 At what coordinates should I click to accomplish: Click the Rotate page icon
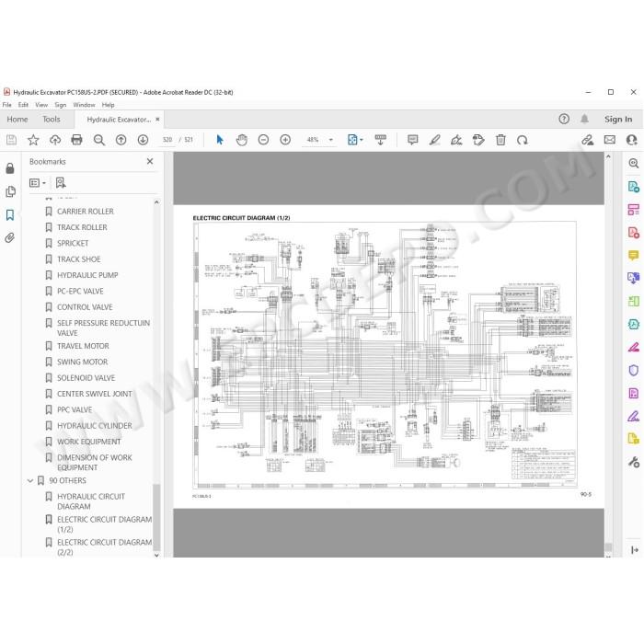[523, 140]
